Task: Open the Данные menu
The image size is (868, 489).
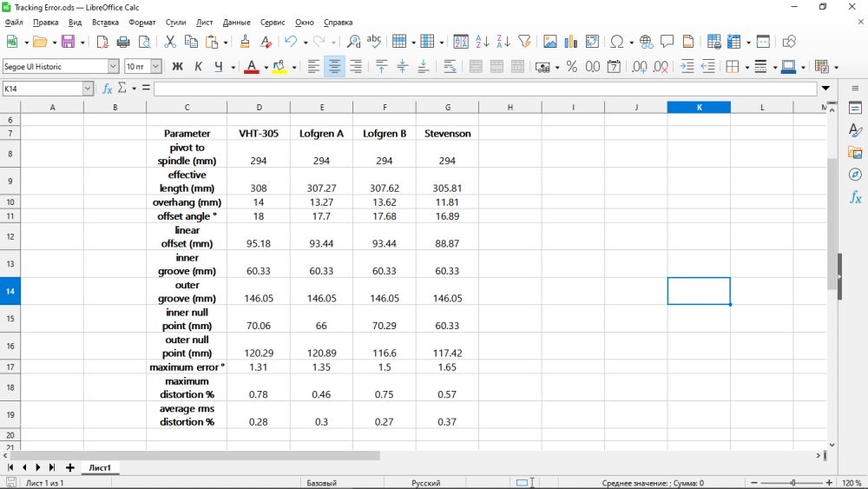Action: [236, 22]
